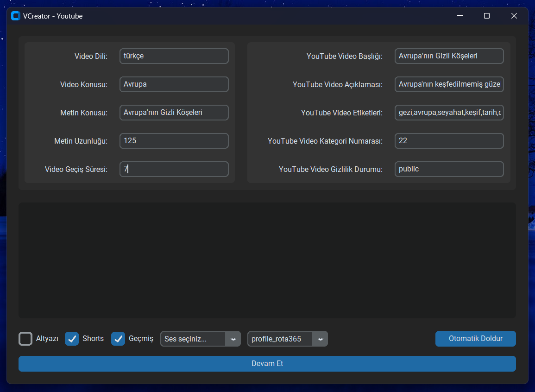535x392 pixels.
Task: Select the YouTube Video Kategori Numarası field
Action: [449, 141]
